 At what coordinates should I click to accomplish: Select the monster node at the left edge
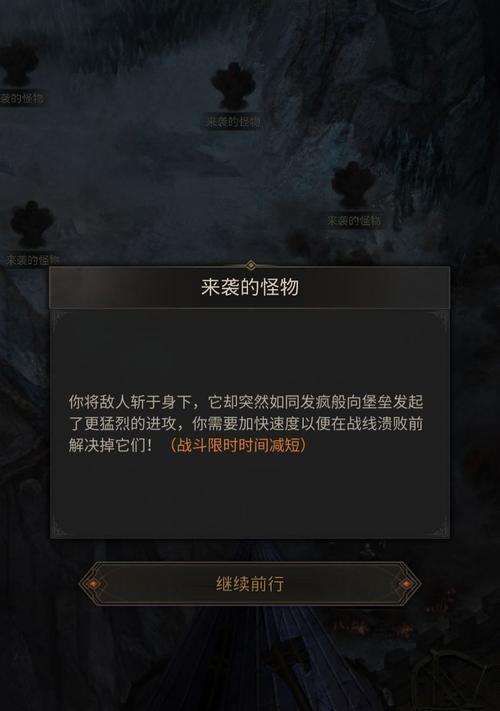click(32, 224)
